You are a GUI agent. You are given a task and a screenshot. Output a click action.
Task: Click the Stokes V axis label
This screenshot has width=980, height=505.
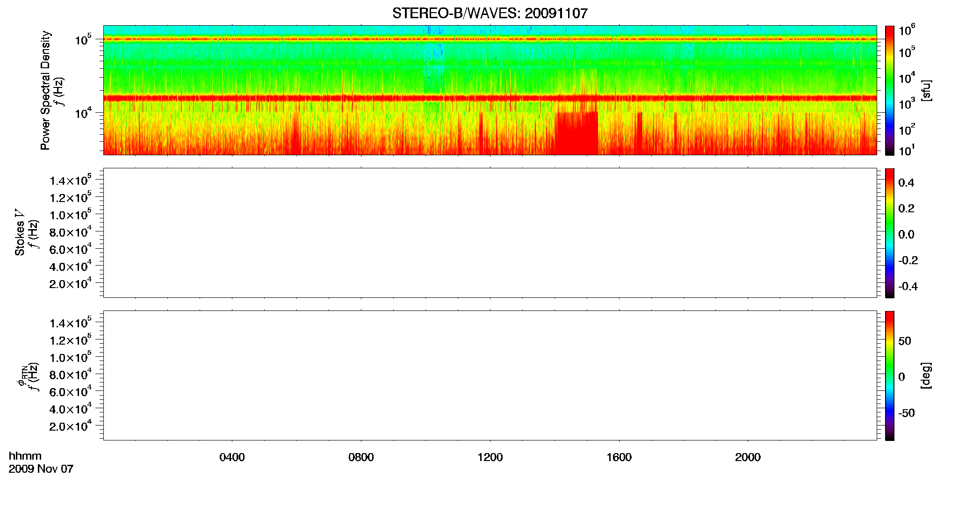(x=20, y=232)
